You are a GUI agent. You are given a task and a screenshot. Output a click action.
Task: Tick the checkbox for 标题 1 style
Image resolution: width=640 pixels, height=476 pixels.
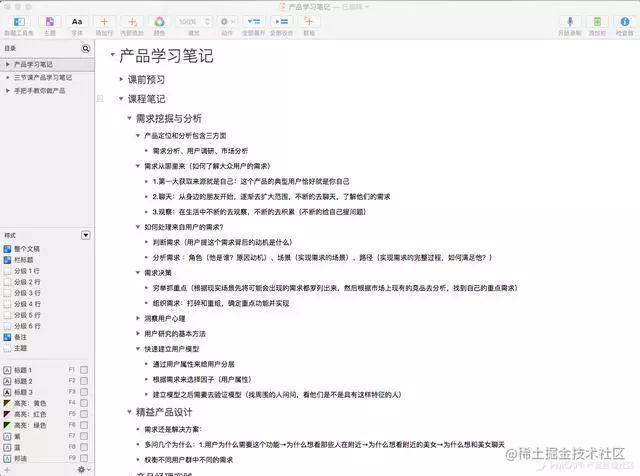coord(84,370)
